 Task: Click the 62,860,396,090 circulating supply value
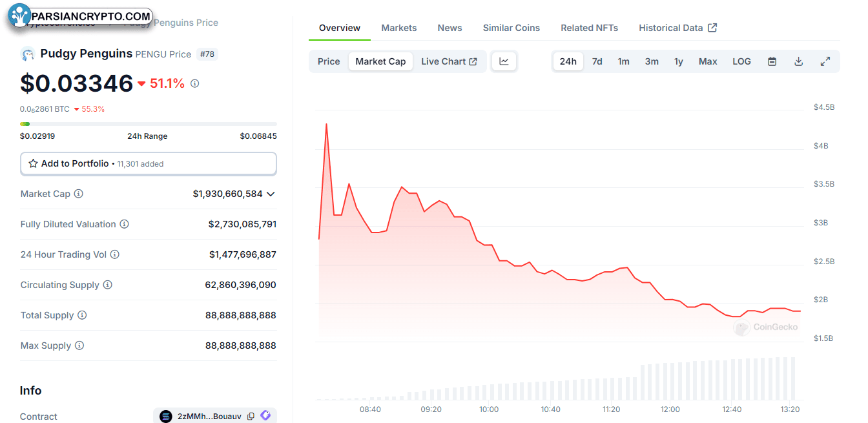point(241,285)
